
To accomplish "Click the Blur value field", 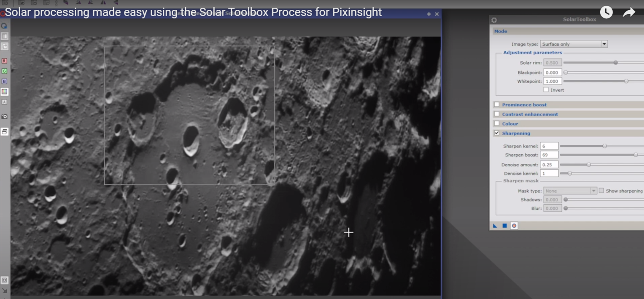I will tap(552, 209).
